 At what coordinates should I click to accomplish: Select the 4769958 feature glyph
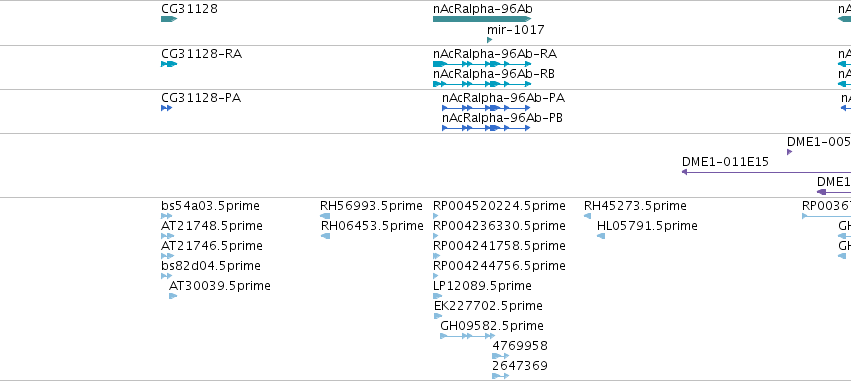click(x=500, y=356)
